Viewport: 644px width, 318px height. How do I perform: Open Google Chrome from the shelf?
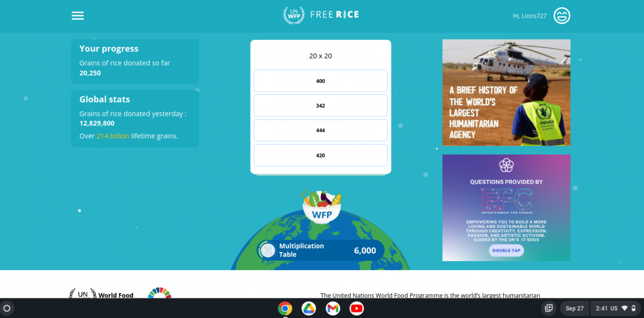285,308
